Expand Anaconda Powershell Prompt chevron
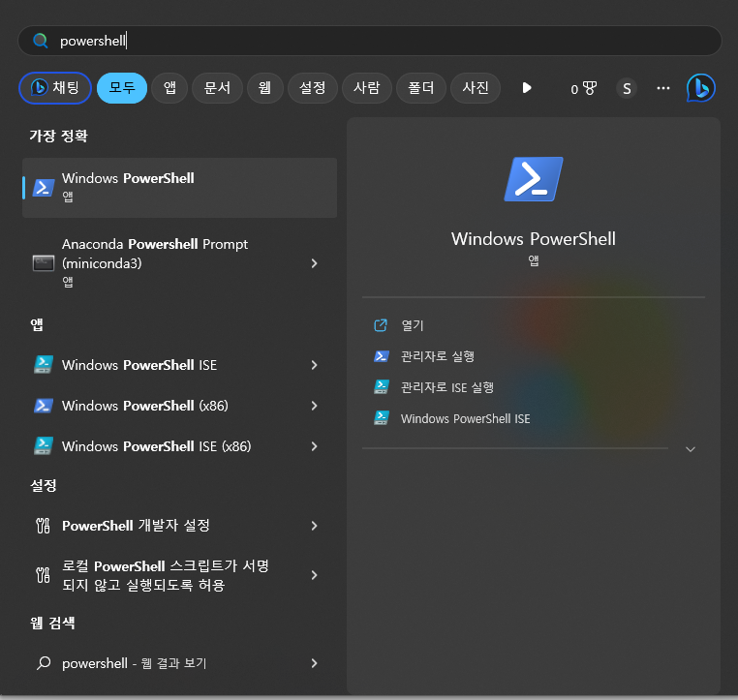Image resolution: width=738 pixels, height=700 pixels. (x=314, y=263)
